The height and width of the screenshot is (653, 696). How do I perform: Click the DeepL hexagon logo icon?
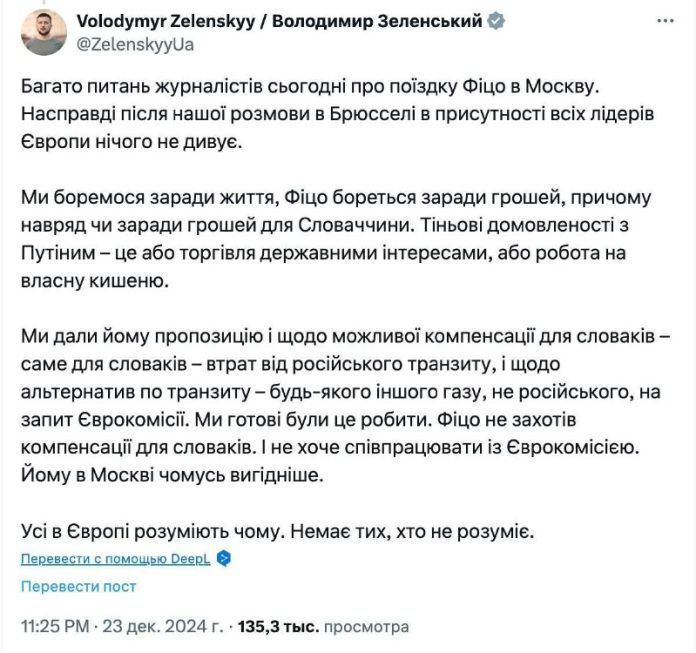click(224, 559)
